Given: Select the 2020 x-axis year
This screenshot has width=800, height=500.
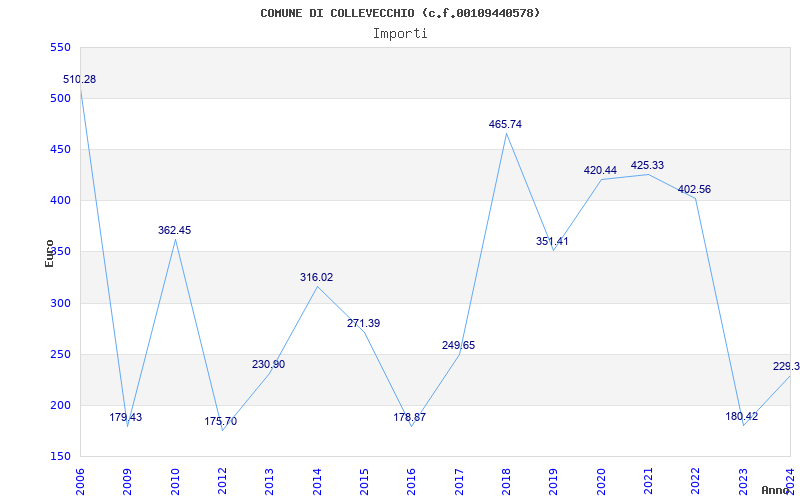Looking at the screenshot, I should pos(601,481).
